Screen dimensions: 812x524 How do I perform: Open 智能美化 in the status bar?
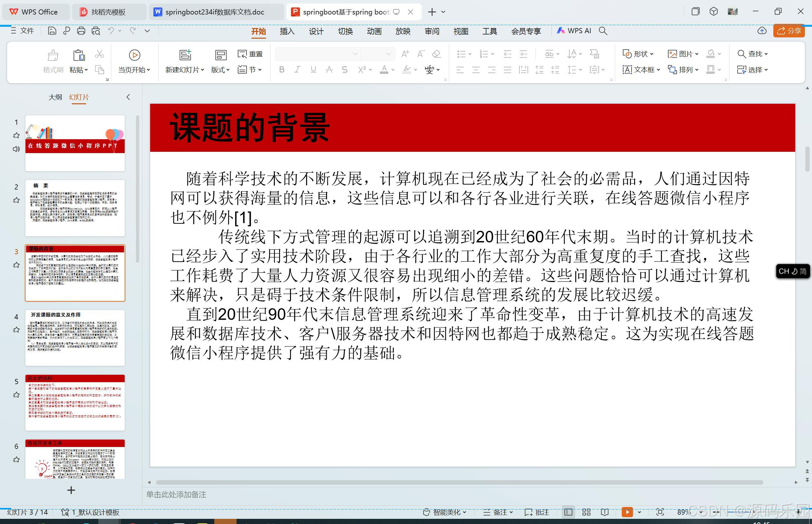pyautogui.click(x=443, y=512)
